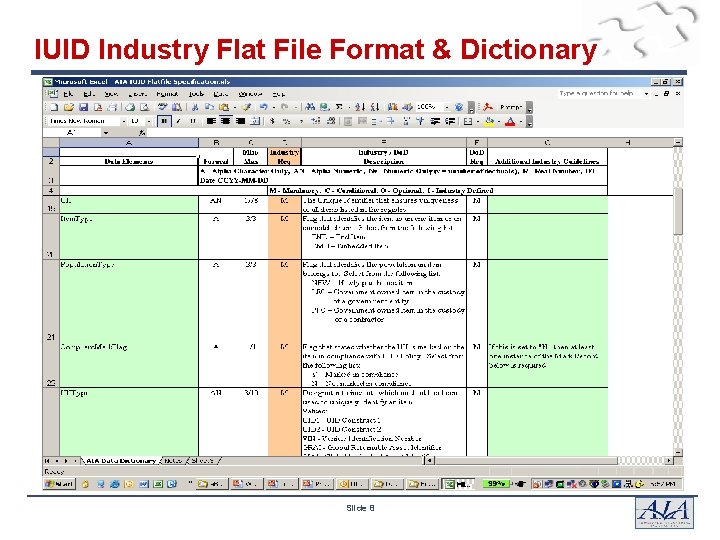Click the horizontal scrollbar of sheet

[549, 460]
